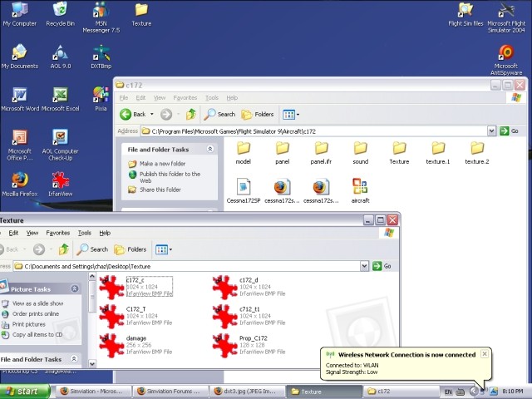Click Share this folder link
Viewport: 532px width, 399px height.
click(160, 190)
